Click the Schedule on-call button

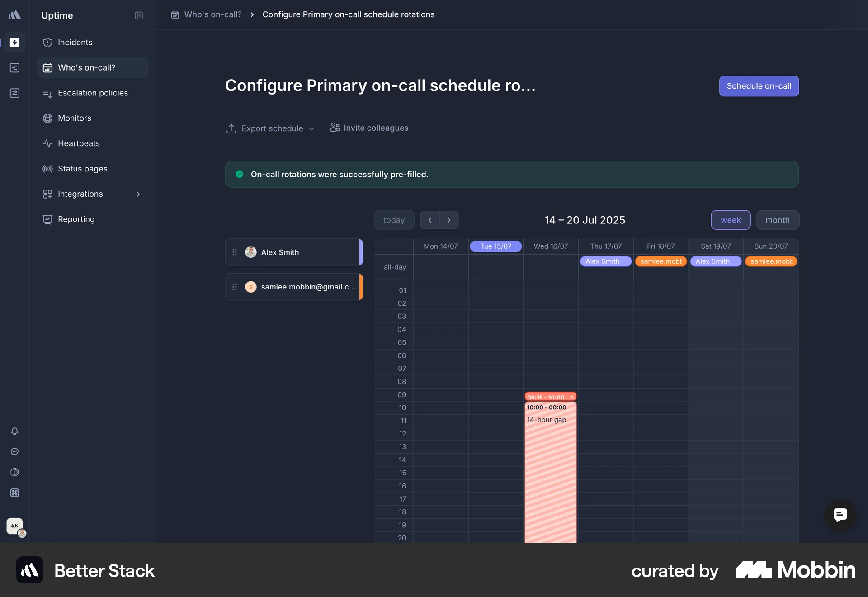(x=759, y=86)
